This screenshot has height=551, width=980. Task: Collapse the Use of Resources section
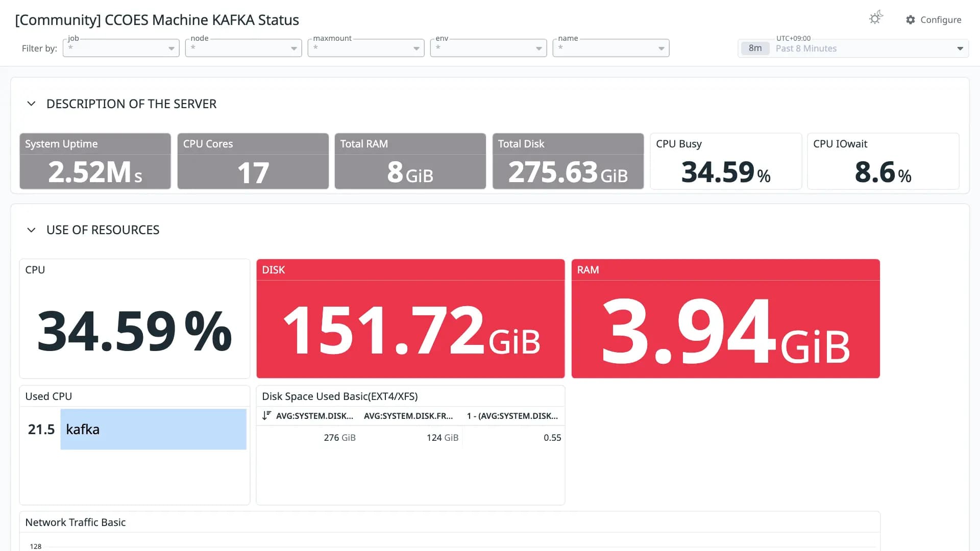pyautogui.click(x=31, y=230)
